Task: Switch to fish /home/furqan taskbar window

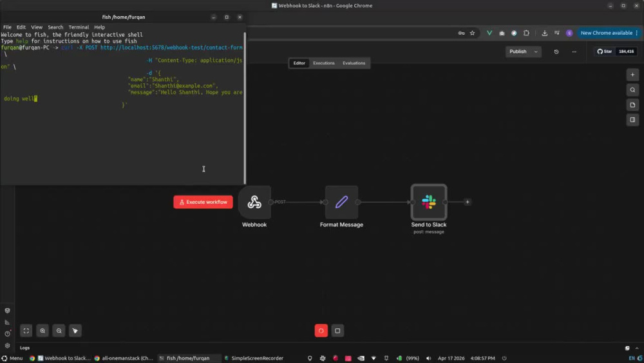Action: click(188, 358)
